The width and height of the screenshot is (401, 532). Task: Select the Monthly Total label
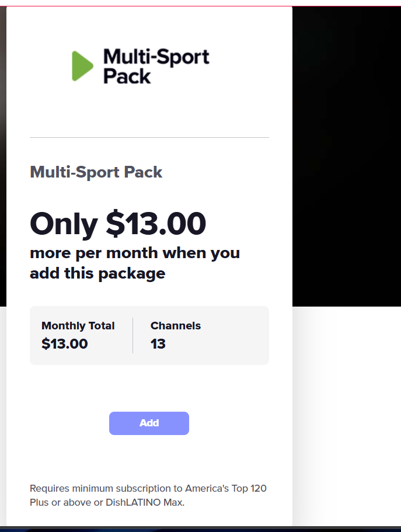[x=78, y=326]
